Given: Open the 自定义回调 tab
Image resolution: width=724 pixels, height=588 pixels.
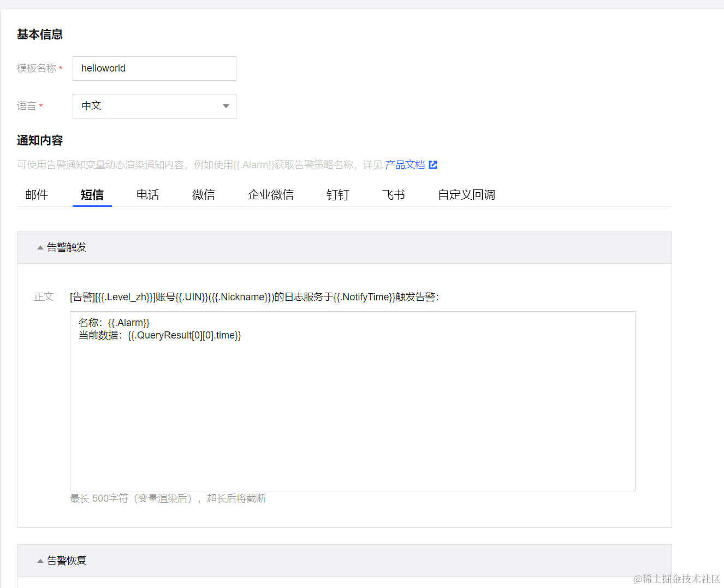Looking at the screenshot, I should (x=466, y=195).
